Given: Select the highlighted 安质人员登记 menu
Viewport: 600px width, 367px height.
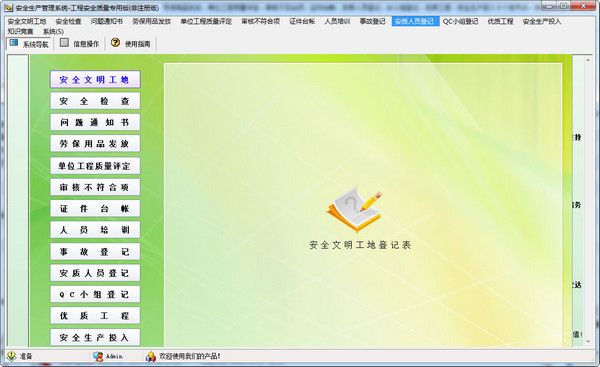Looking at the screenshot, I should (415, 21).
